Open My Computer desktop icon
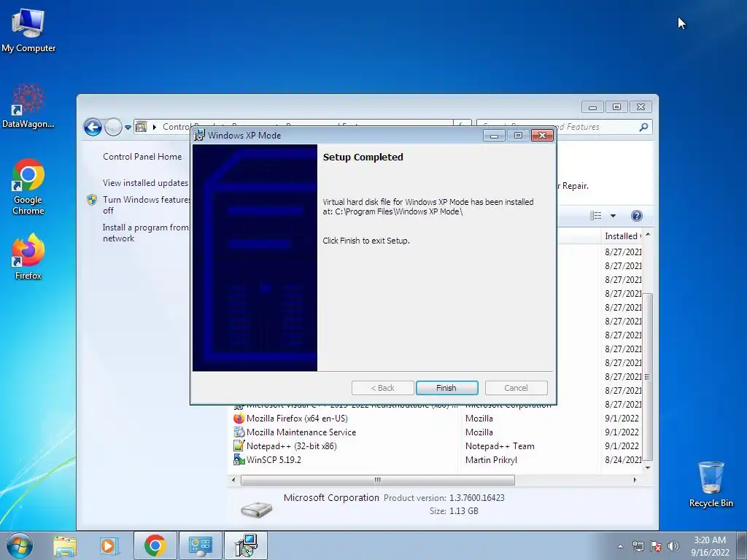Screen dimensions: 747x560 (x=28, y=31)
